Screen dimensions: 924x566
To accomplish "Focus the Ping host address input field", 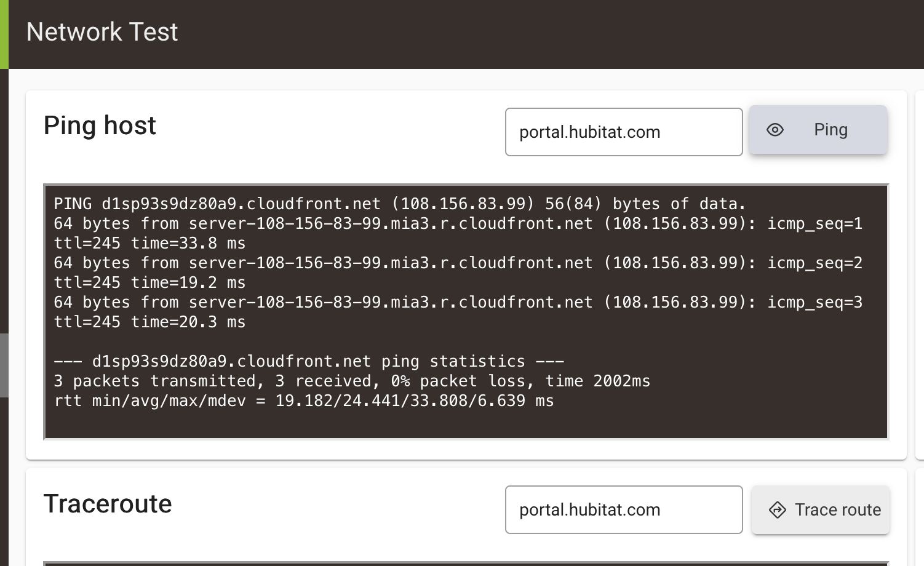I will (x=624, y=132).
